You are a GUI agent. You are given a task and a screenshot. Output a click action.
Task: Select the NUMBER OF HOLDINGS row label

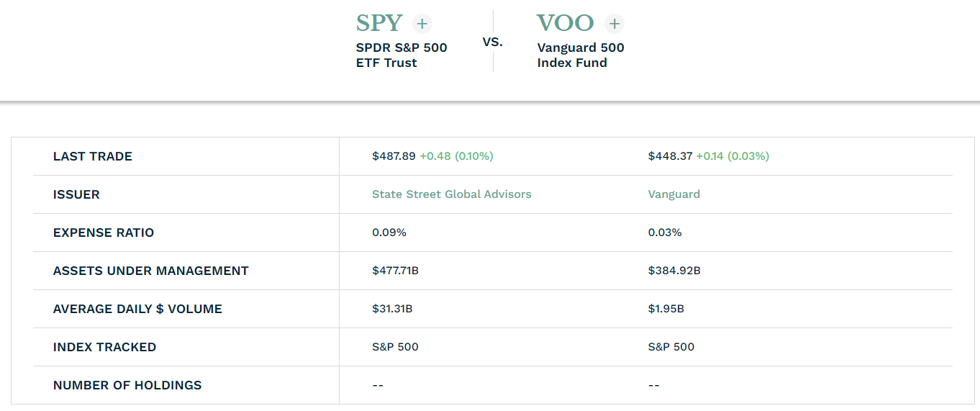(127, 385)
